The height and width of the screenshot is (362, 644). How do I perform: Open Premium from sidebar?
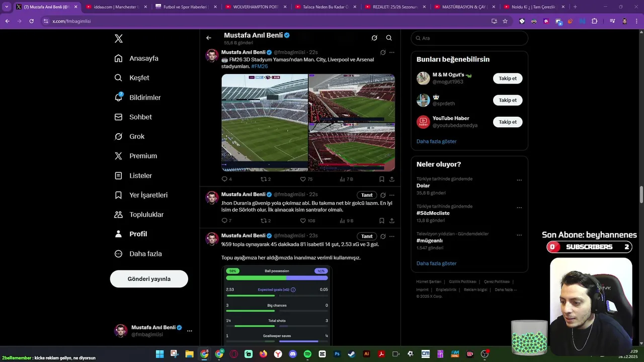click(136, 156)
